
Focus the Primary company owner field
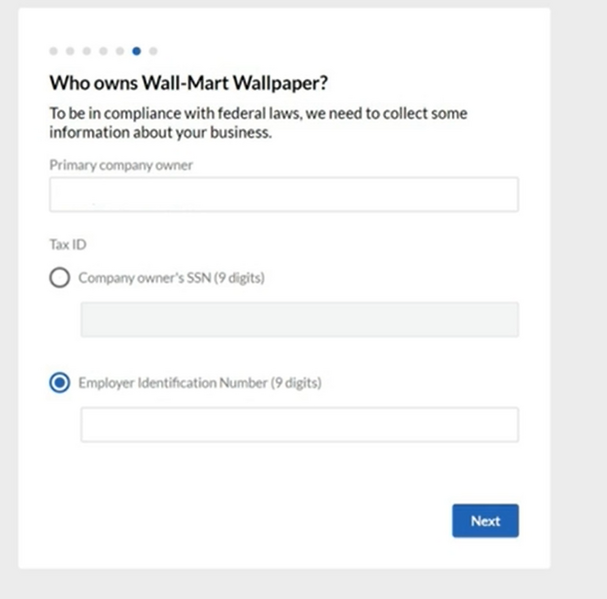(284, 195)
